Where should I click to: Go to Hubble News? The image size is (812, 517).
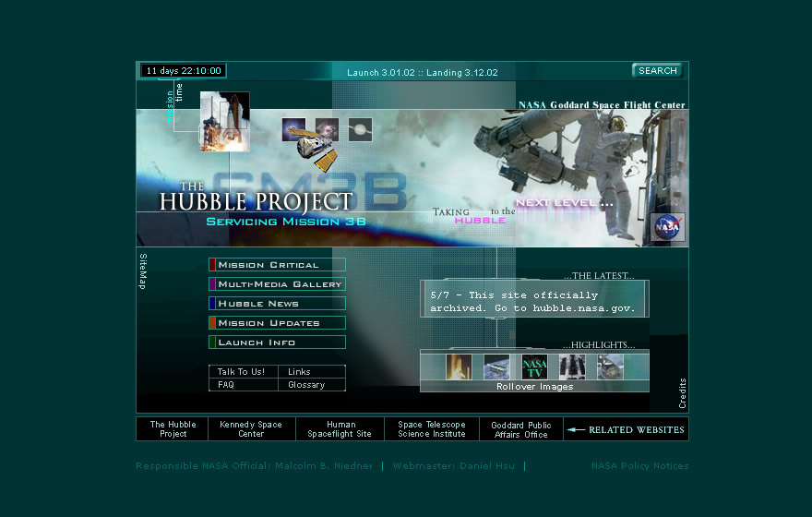coord(277,304)
